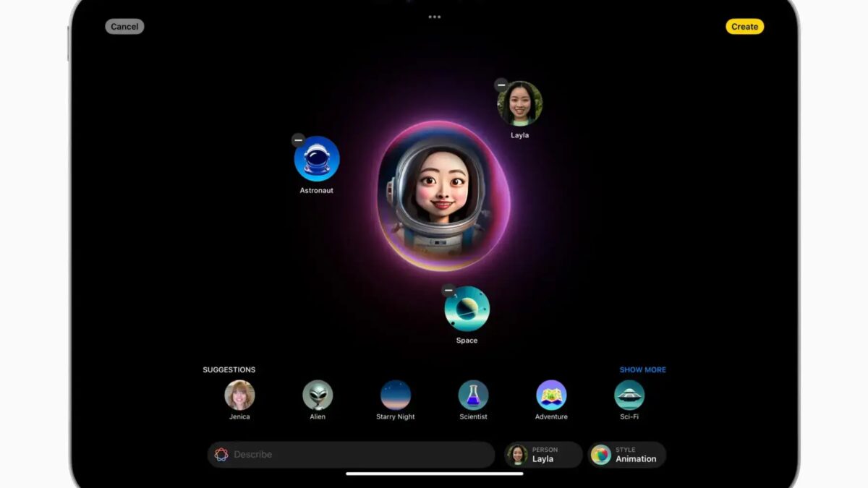The image size is (868, 488).
Task: Select the Scientist beaker suggestion
Action: point(473,395)
